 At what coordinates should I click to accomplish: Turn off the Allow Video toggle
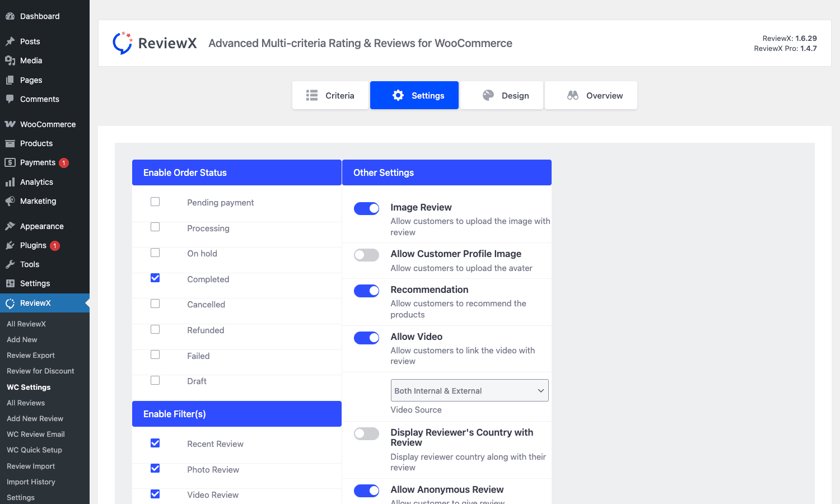tap(367, 338)
